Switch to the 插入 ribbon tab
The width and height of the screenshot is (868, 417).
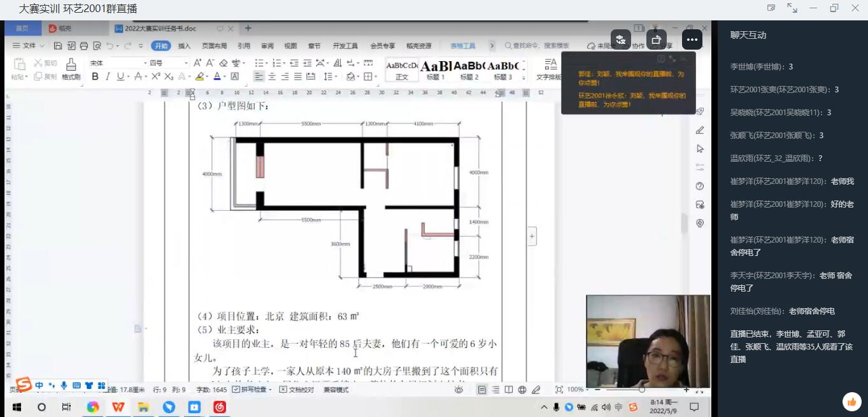[x=184, y=46]
